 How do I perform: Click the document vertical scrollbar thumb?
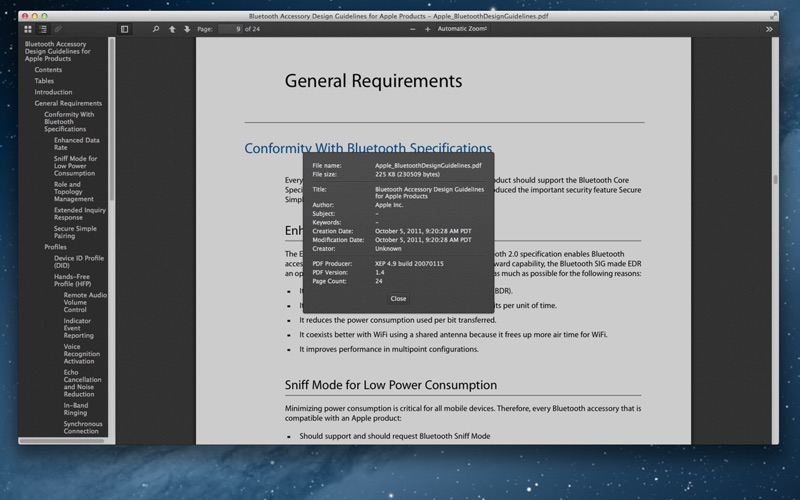(x=775, y=179)
